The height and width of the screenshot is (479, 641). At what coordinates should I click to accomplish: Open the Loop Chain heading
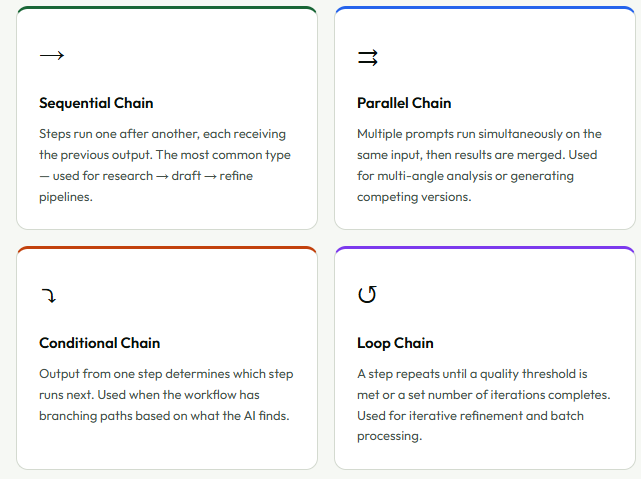(x=395, y=343)
